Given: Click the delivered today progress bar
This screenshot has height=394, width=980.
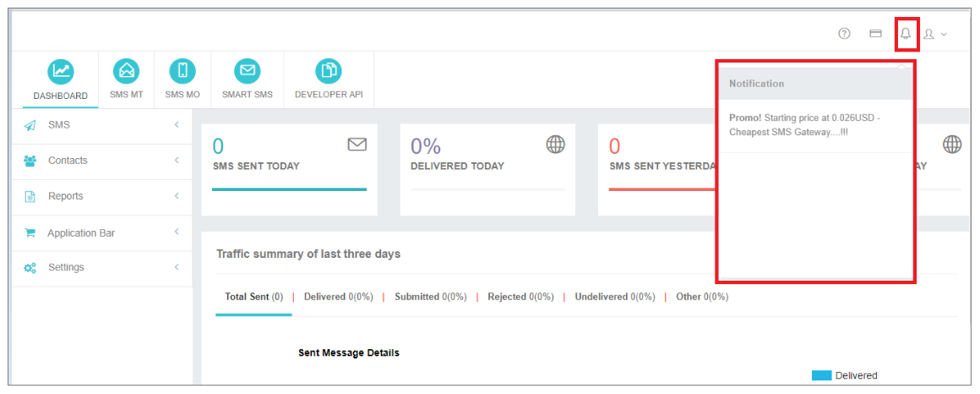Looking at the screenshot, I should [x=487, y=189].
